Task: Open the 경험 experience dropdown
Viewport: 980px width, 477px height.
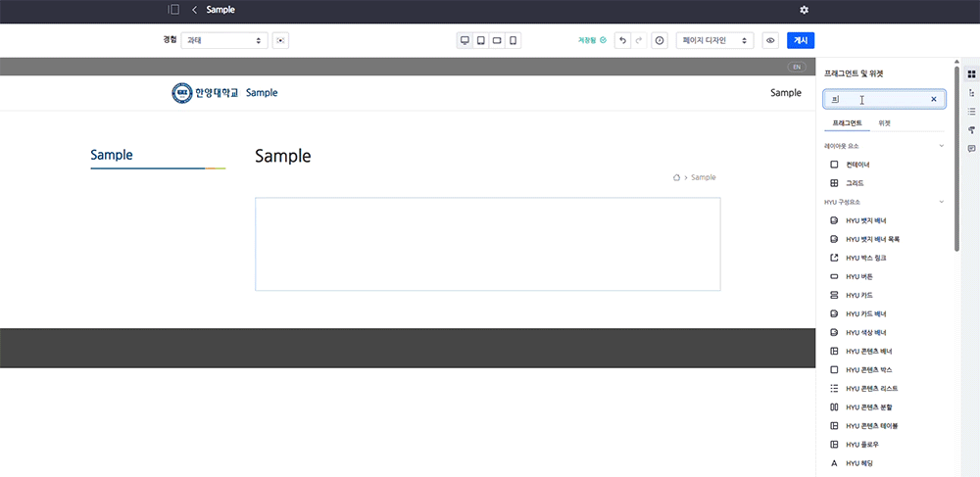Action: (x=224, y=41)
